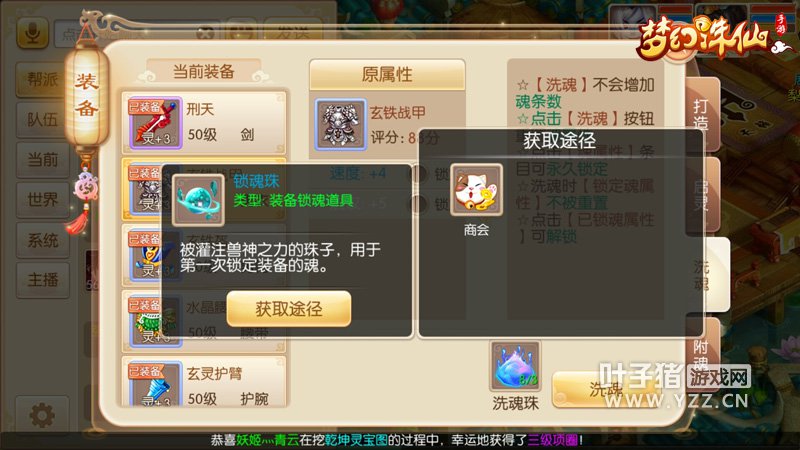Select the 世界 chat channel

42,199
